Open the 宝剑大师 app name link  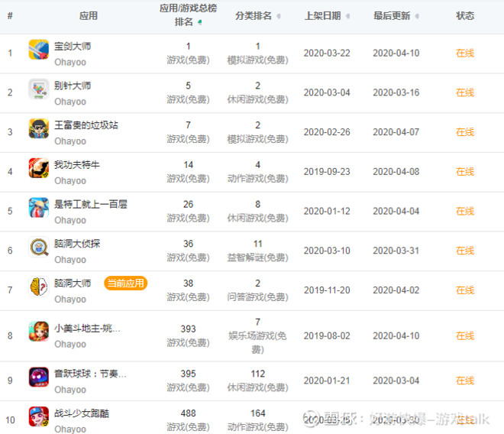[73, 46]
